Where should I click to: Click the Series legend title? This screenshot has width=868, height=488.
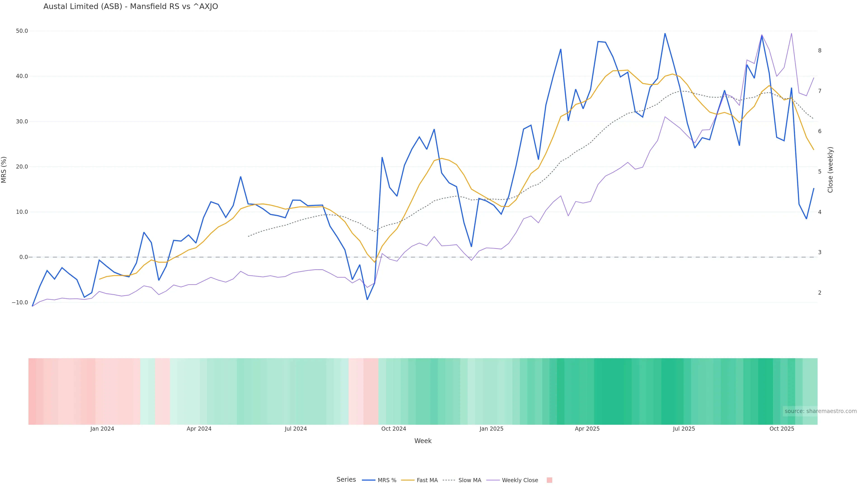tap(346, 480)
